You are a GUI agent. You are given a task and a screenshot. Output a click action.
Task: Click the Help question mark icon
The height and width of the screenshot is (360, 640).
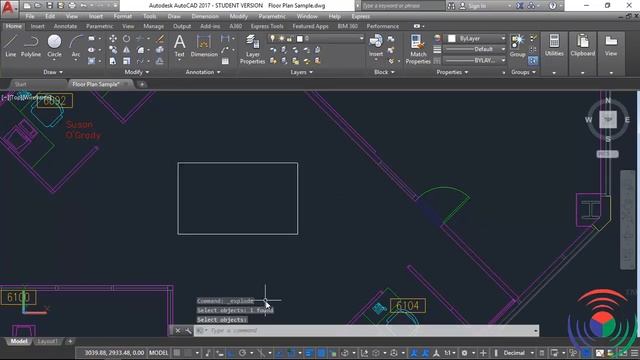(x=552, y=6)
